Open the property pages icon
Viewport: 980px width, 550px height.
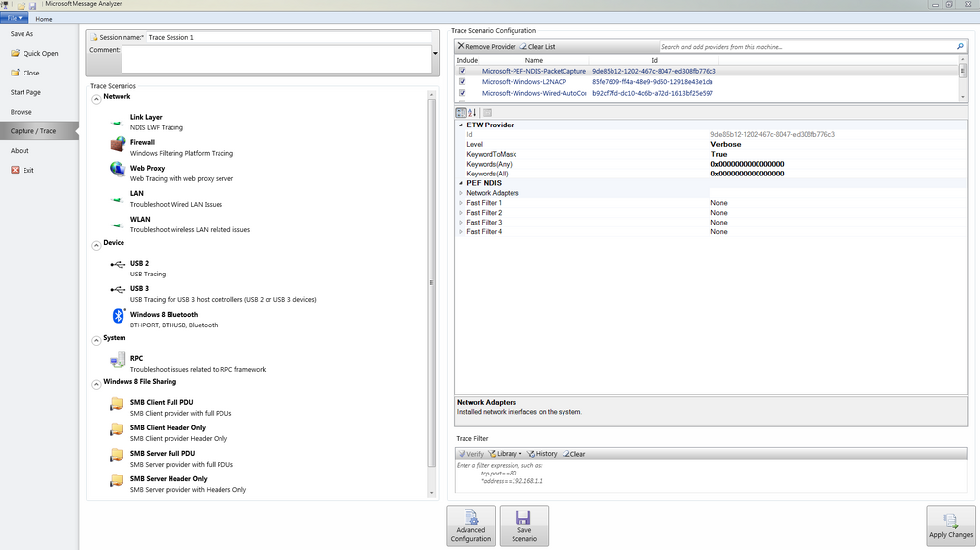487,113
